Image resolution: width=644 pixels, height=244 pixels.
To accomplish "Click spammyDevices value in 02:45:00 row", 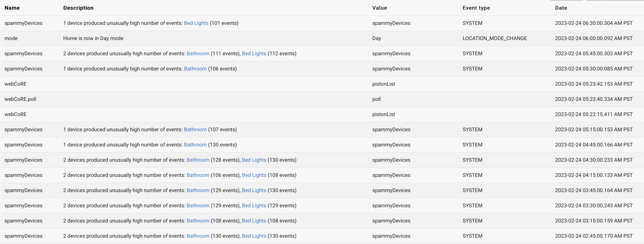I will [x=391, y=236].
